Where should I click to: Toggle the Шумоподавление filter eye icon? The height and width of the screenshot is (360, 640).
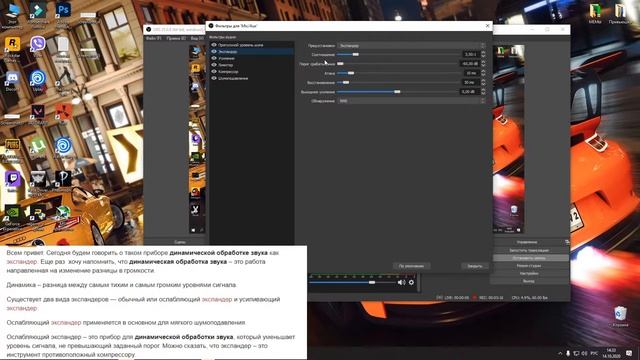tap(214, 78)
